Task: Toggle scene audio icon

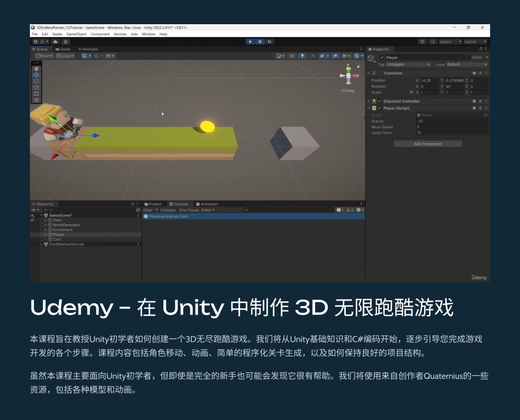Action: coord(312,56)
